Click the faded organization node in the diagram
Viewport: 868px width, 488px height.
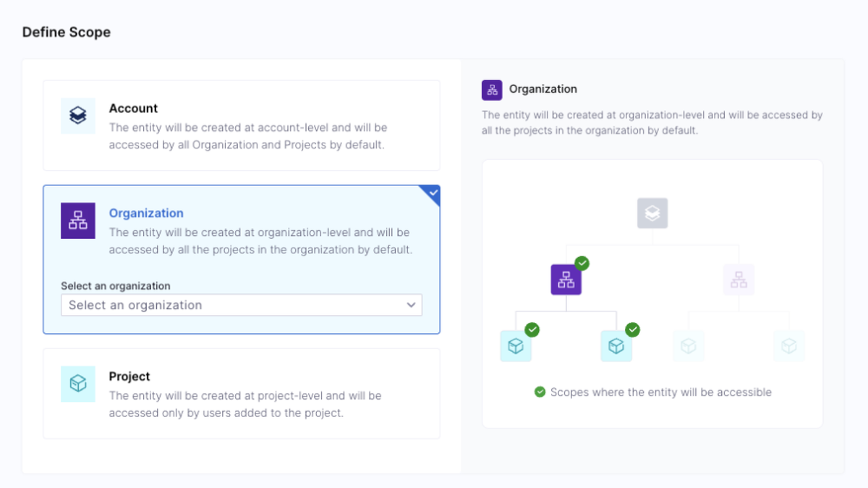(x=739, y=279)
